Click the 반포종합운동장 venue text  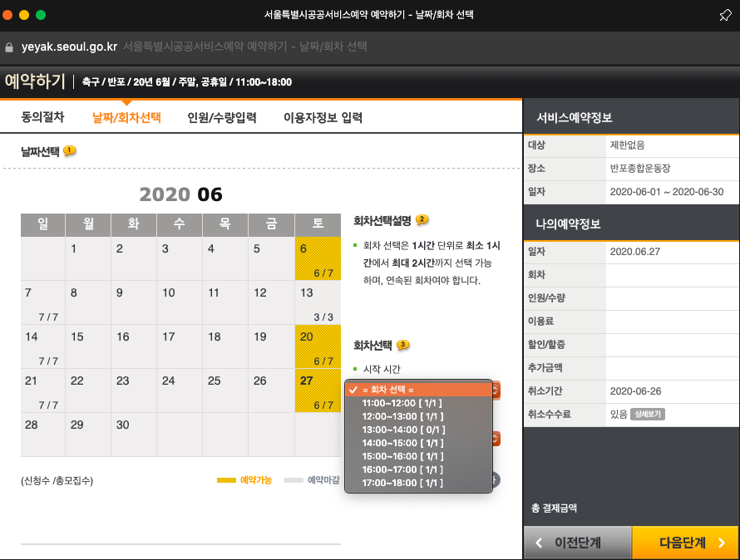tap(640, 169)
